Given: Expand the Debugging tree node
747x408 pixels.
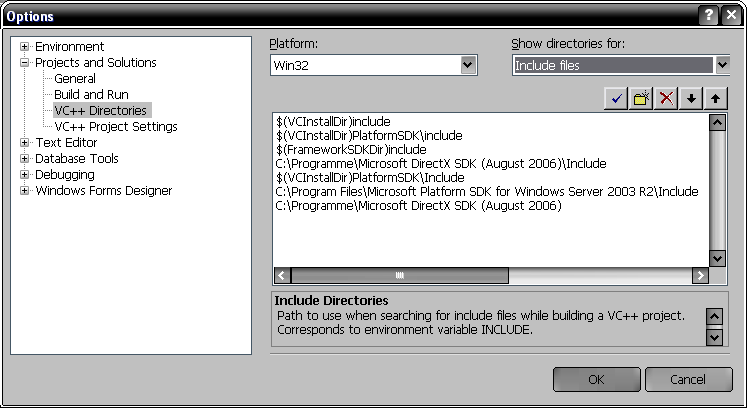Looking at the screenshot, I should point(25,175).
